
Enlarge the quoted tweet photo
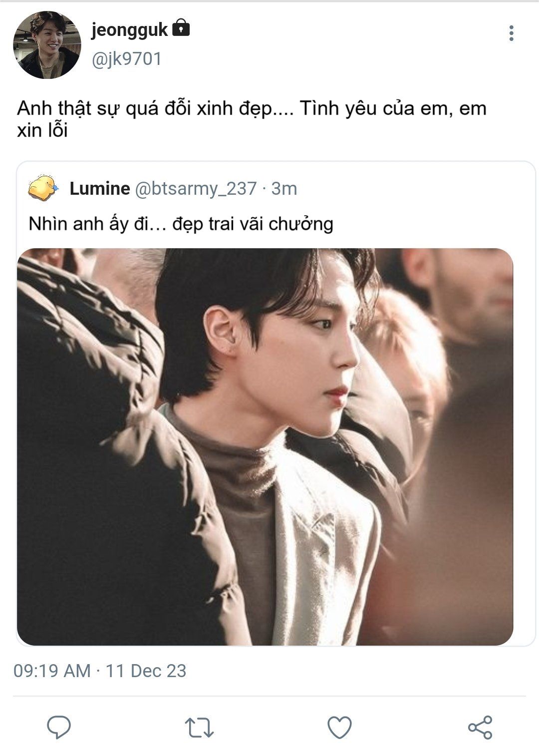pos(265,446)
